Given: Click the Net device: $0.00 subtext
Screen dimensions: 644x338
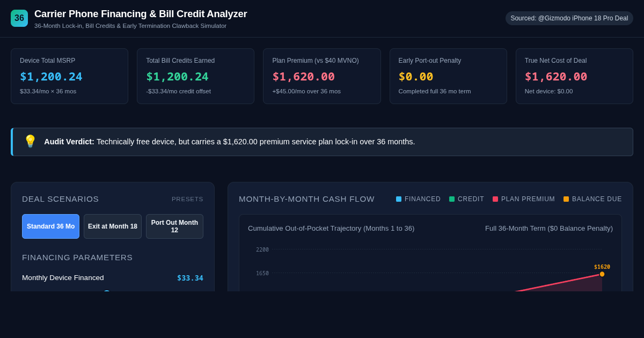Looking at the screenshot, I should point(548,91).
